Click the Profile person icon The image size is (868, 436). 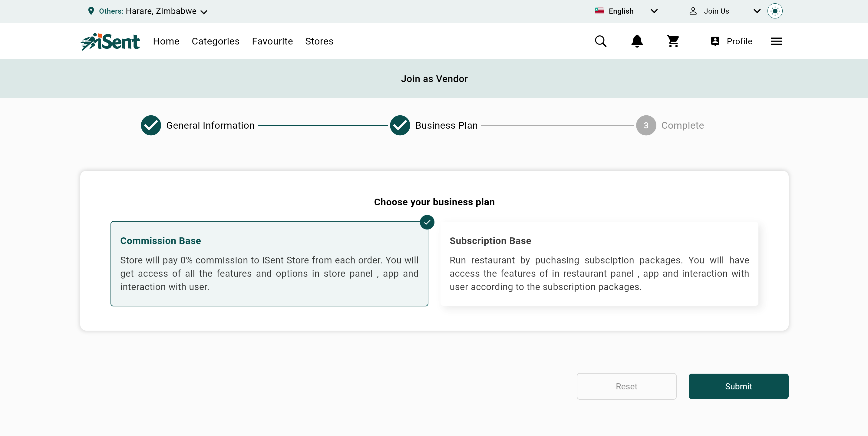pyautogui.click(x=715, y=41)
